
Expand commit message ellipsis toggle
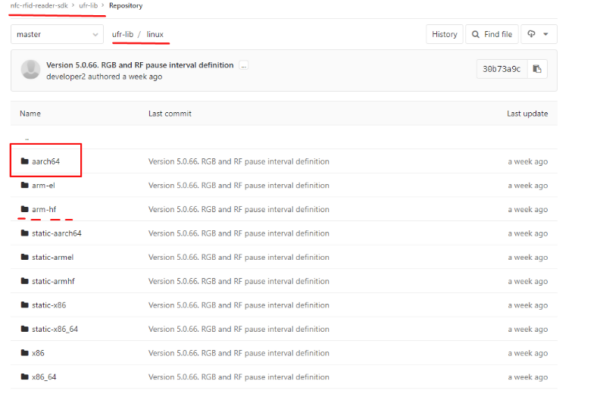pyautogui.click(x=243, y=65)
